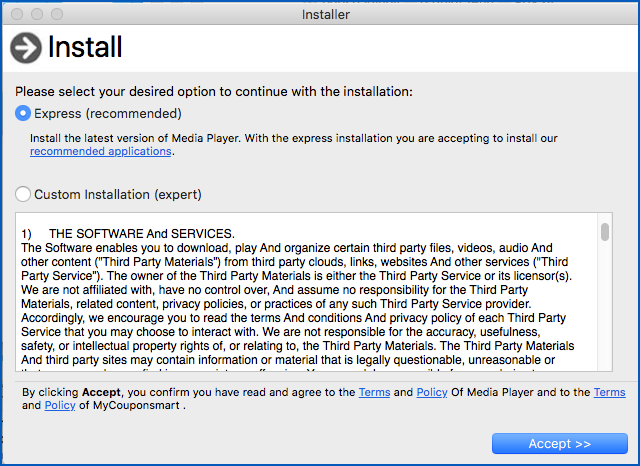
Task: Click the Install heading text
Action: (x=85, y=47)
